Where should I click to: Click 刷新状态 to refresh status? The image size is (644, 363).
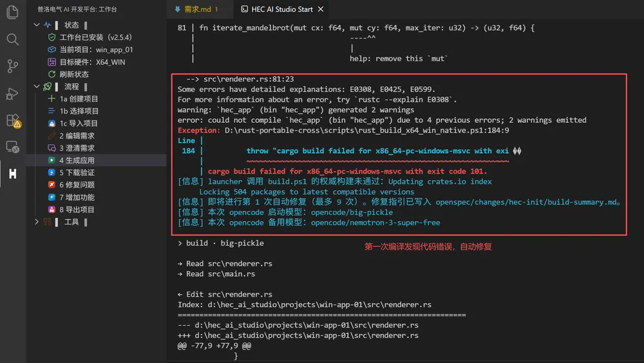(97, 74)
